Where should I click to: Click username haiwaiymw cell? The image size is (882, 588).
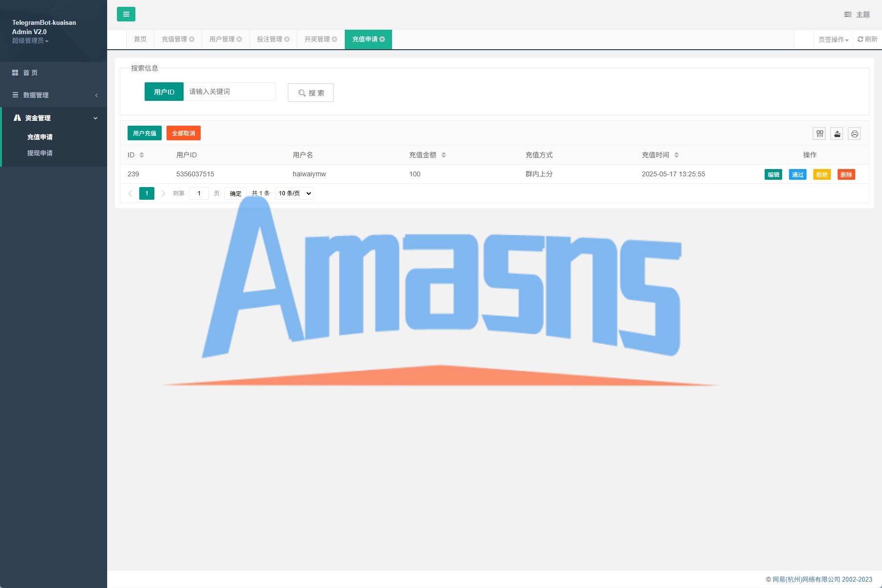tap(309, 174)
